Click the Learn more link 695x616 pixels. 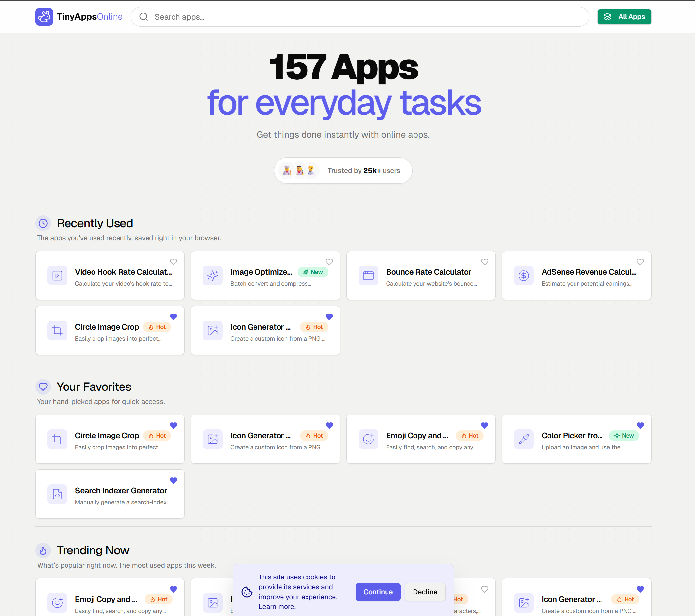click(x=277, y=606)
